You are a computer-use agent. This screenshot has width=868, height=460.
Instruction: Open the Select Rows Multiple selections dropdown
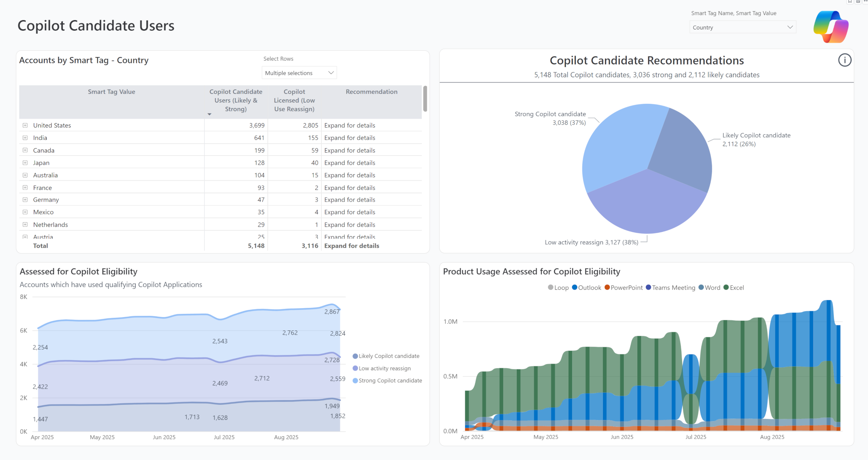(299, 73)
